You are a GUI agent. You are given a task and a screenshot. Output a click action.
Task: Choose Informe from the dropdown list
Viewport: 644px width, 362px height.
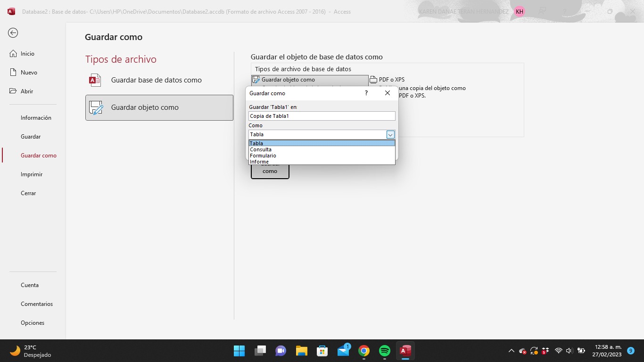click(259, 162)
